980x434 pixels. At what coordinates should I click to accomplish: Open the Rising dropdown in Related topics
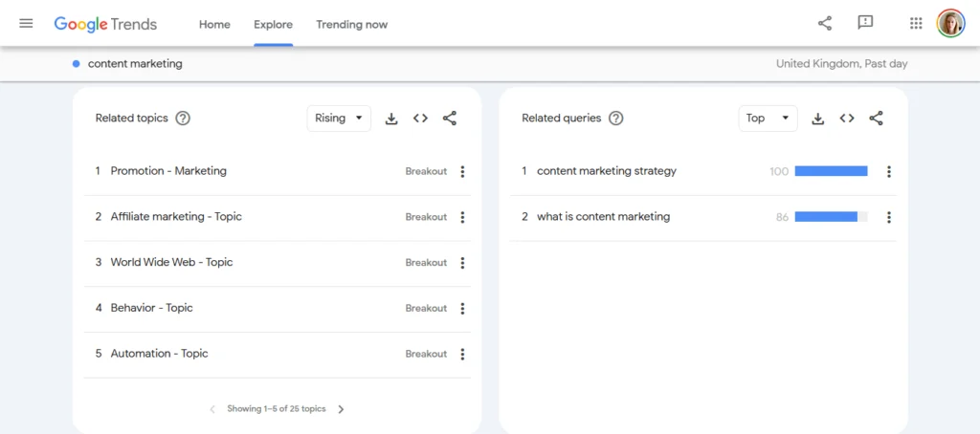point(339,118)
